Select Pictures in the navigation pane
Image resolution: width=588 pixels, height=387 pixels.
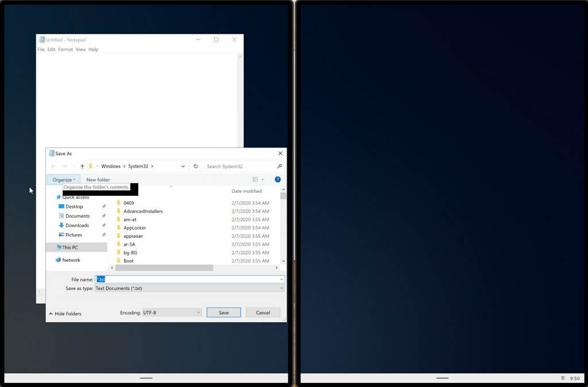point(71,235)
